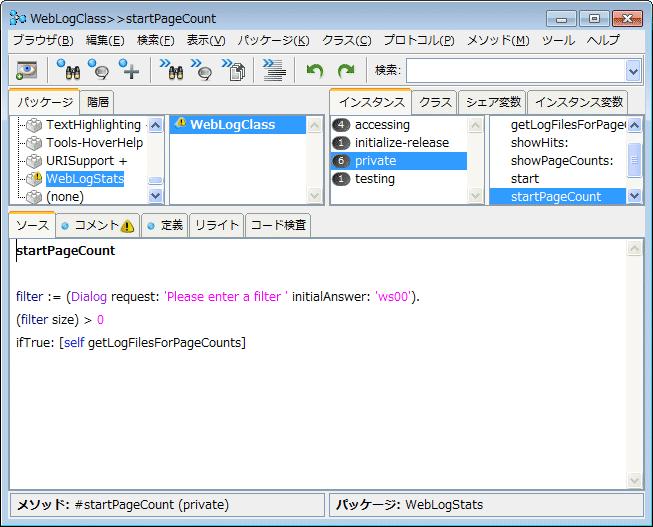Open the パッケージ(K) menu
Image resolution: width=653 pixels, height=527 pixels.
point(273,40)
